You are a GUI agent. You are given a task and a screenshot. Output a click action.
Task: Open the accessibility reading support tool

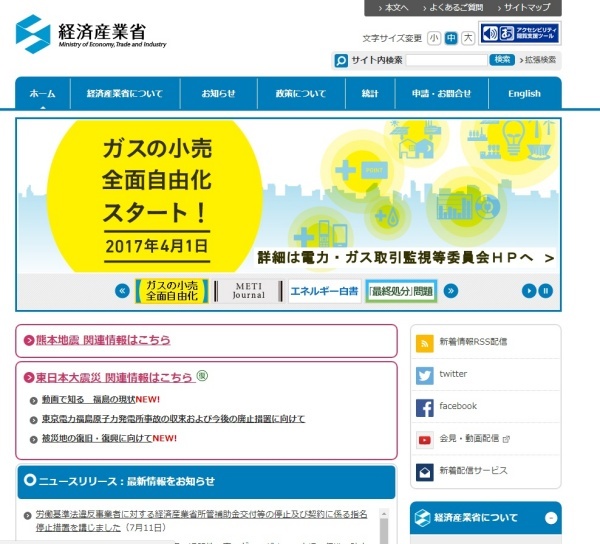pyautogui.click(x=519, y=33)
